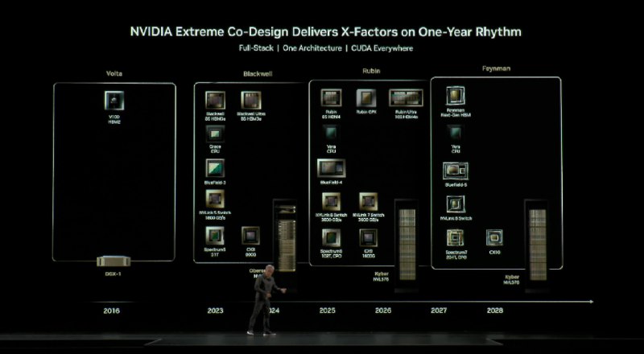
Task: Click the "Kyber" label beside the 2028 rack
Action: [x=512, y=278]
